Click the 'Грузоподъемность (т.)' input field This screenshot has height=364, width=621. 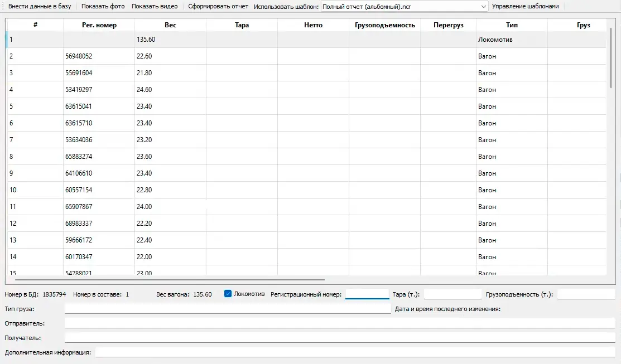585,294
